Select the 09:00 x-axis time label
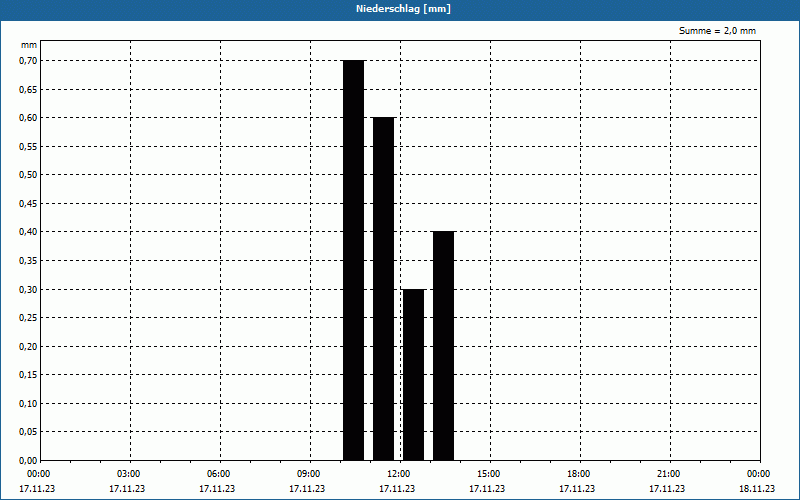Image resolution: width=800 pixels, height=500 pixels. click(309, 474)
